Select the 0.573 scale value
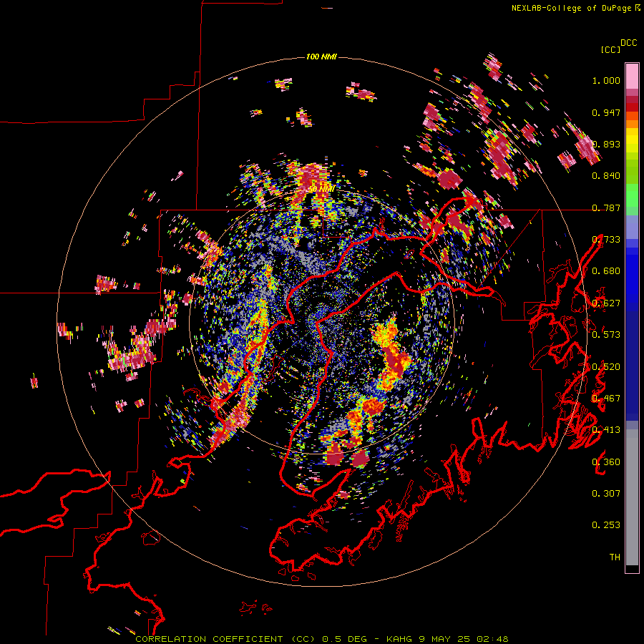Viewport: 644px width, 644px height. point(606,335)
